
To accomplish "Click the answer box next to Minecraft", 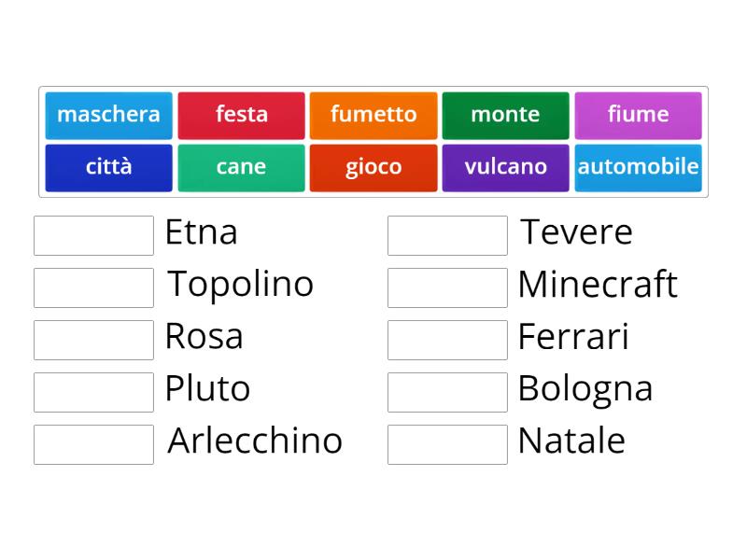I will [x=446, y=287].
